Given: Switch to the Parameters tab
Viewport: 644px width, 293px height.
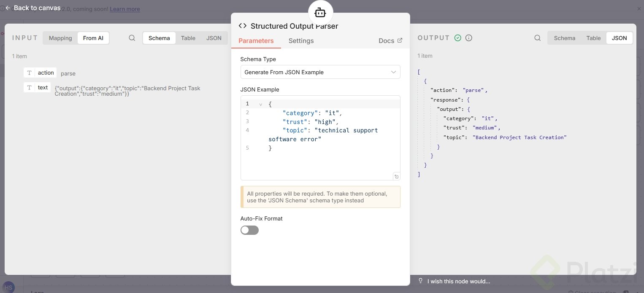Looking at the screenshot, I should point(256,41).
